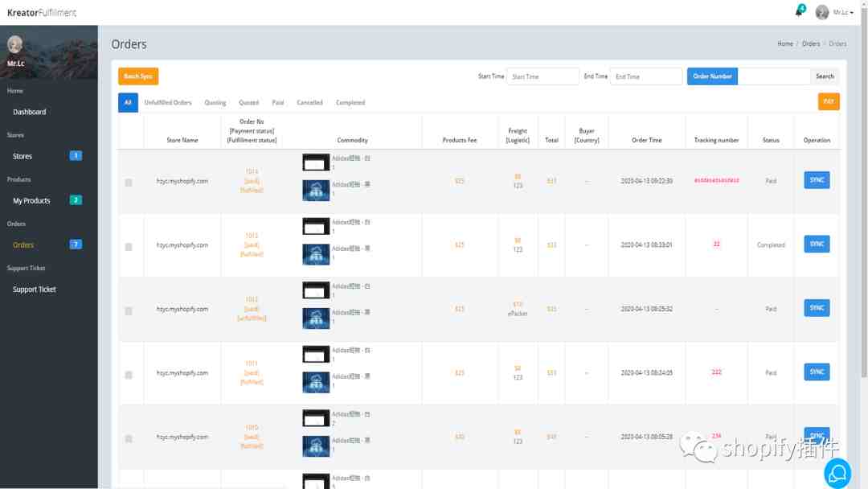Viewport: 868px width, 489px height.
Task: Open the Start Time date picker field
Action: click(x=542, y=76)
